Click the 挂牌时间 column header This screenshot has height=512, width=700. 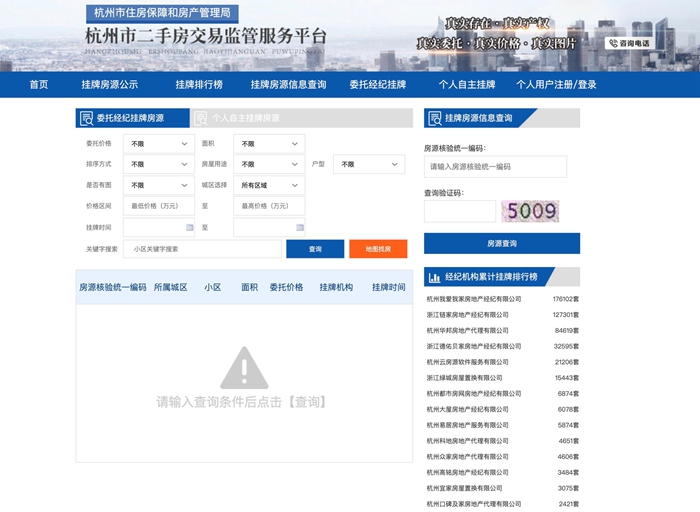pos(389,287)
